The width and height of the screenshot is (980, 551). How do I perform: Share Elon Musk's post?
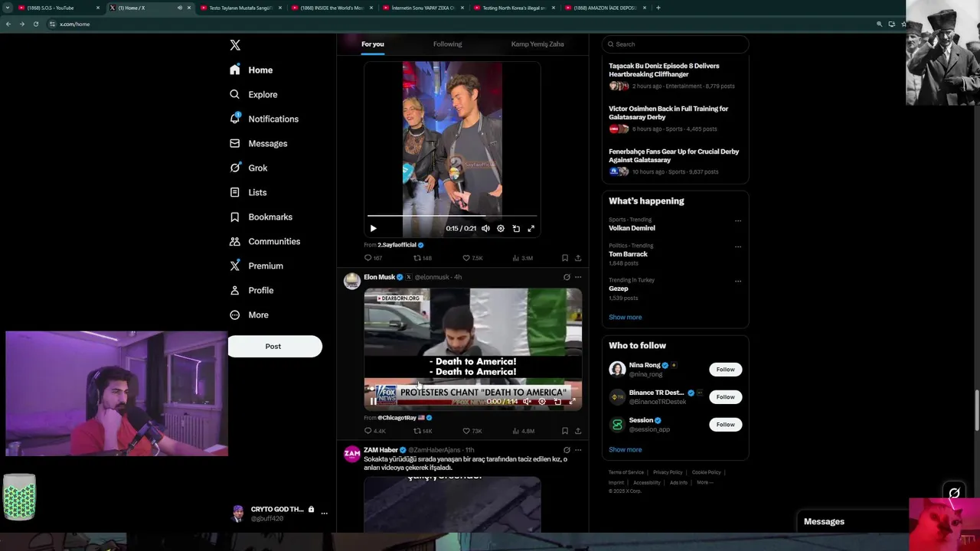tap(578, 431)
